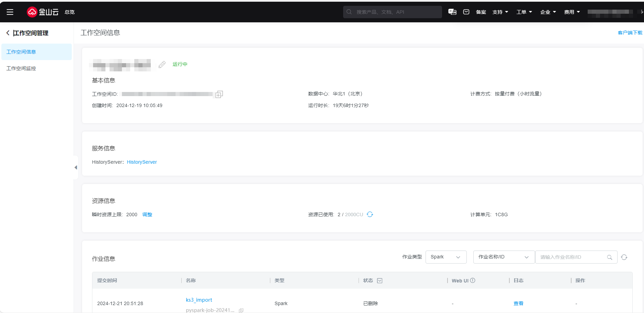Expand the 费用 top menu
Image resolution: width=644 pixels, height=313 pixels.
(x=572, y=12)
